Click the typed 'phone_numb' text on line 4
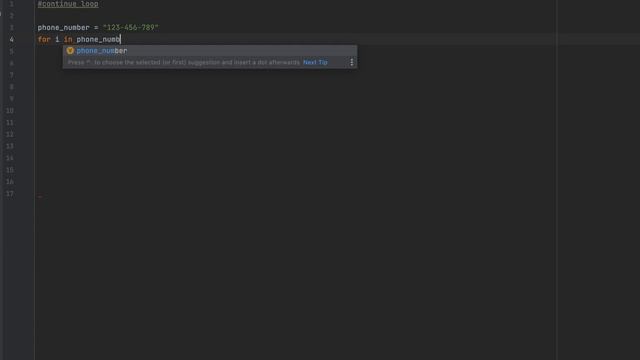640x360 pixels. pos(98,39)
